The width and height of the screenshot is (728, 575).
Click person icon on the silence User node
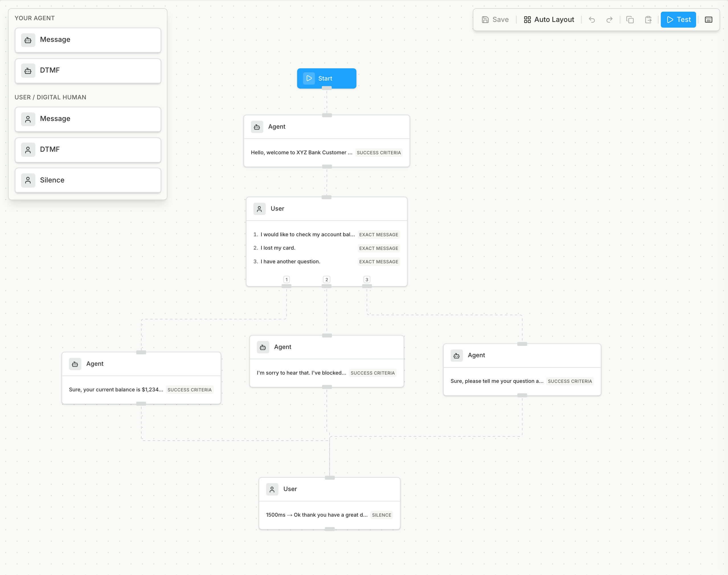(x=272, y=489)
